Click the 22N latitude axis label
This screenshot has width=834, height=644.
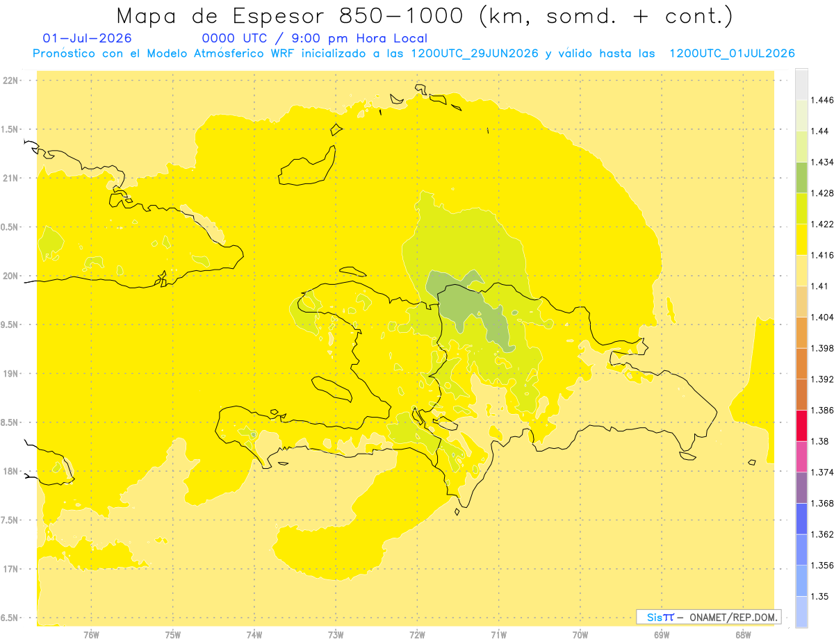pos(11,80)
